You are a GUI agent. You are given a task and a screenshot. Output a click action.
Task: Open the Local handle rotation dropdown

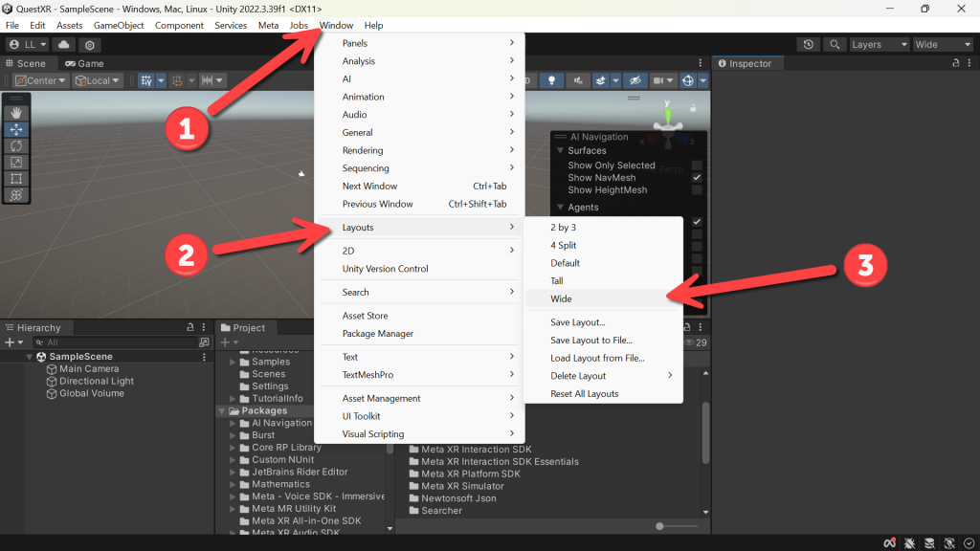[97, 80]
